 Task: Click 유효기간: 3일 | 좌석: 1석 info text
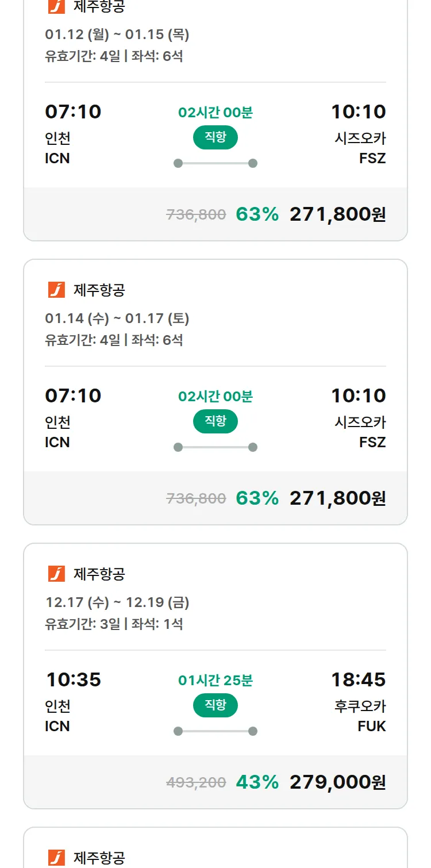pos(114,624)
